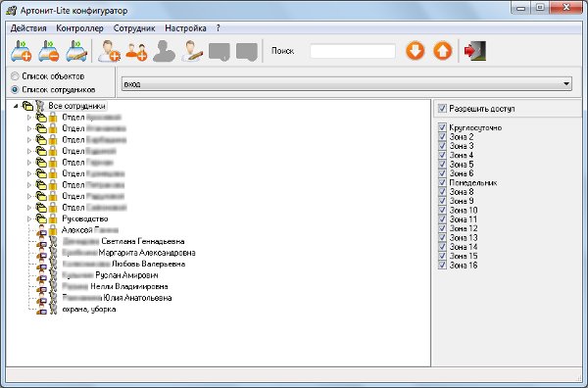
Task: Click the greyed-out delete employee silhouette icon
Action: click(164, 51)
